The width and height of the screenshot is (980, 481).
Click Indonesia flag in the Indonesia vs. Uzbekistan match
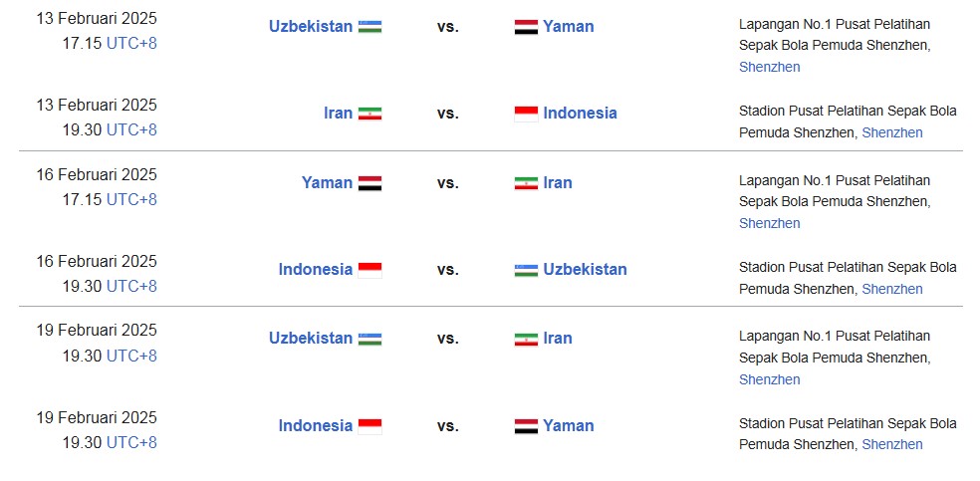point(370,270)
